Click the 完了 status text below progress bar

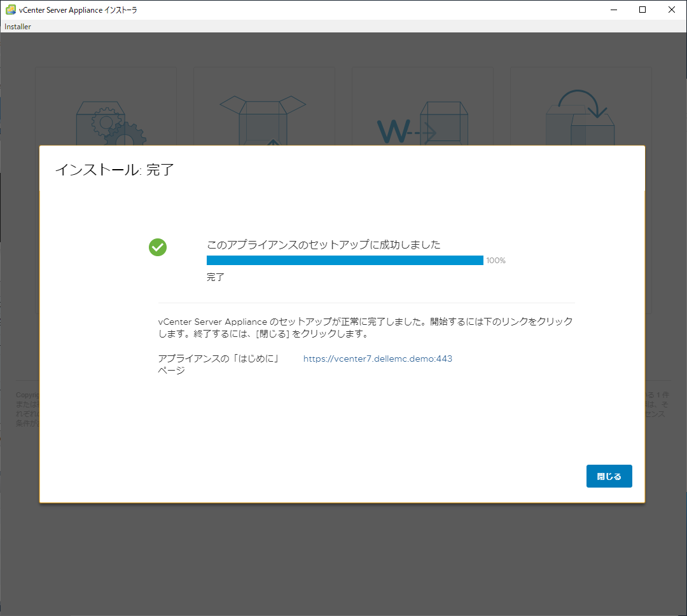pyautogui.click(x=216, y=277)
